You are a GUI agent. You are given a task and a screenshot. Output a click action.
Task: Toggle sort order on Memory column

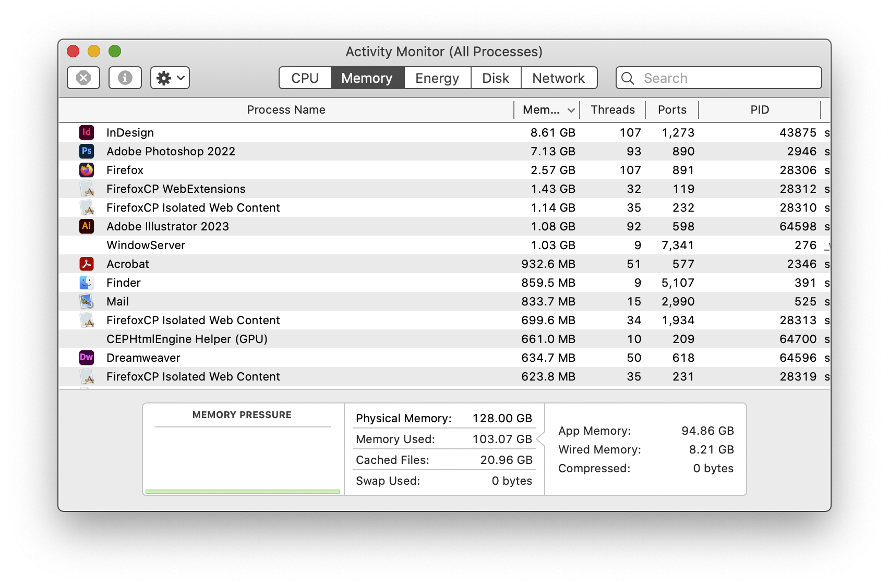click(547, 110)
